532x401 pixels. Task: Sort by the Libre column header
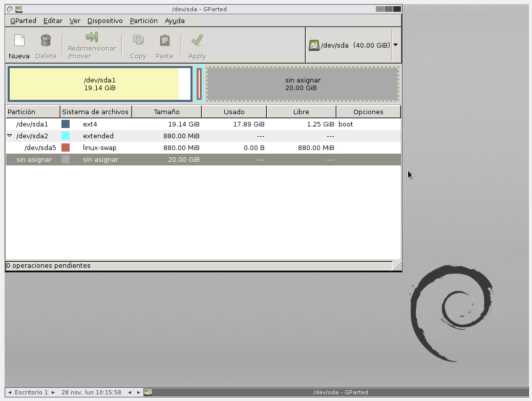point(301,112)
